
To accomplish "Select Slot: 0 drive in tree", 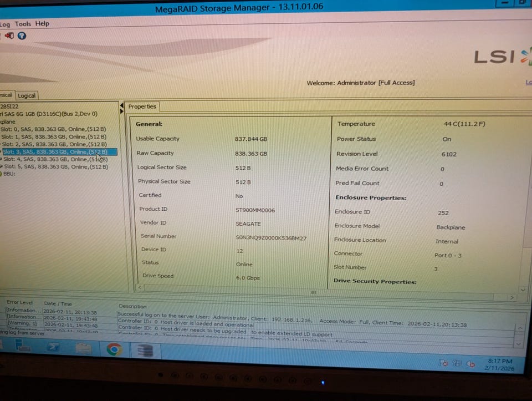I will point(53,129).
